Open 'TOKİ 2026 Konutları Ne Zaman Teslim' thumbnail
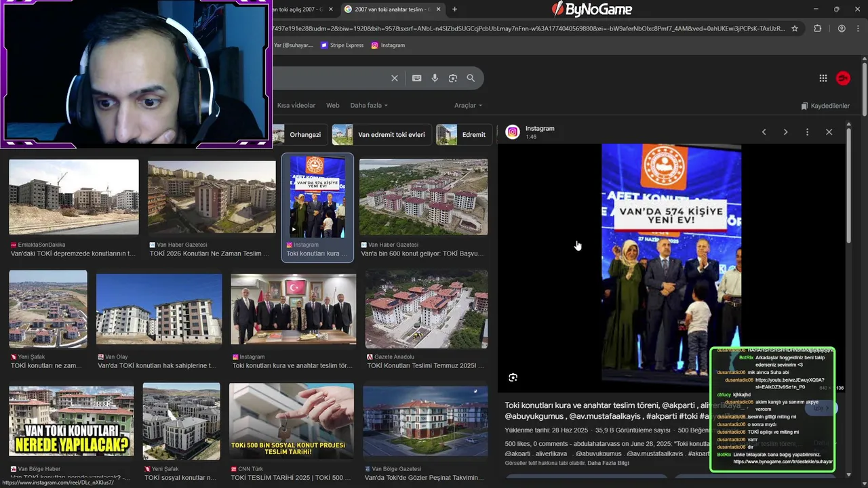 (x=212, y=197)
